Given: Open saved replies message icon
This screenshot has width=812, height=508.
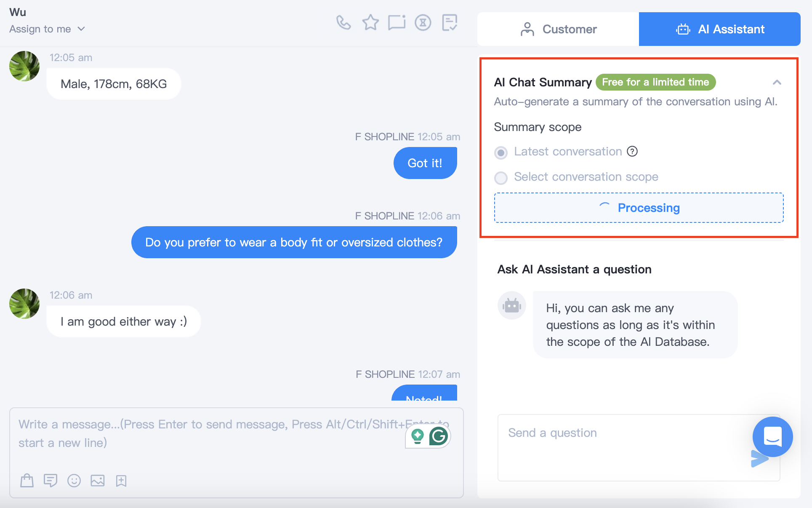Looking at the screenshot, I should (51, 481).
